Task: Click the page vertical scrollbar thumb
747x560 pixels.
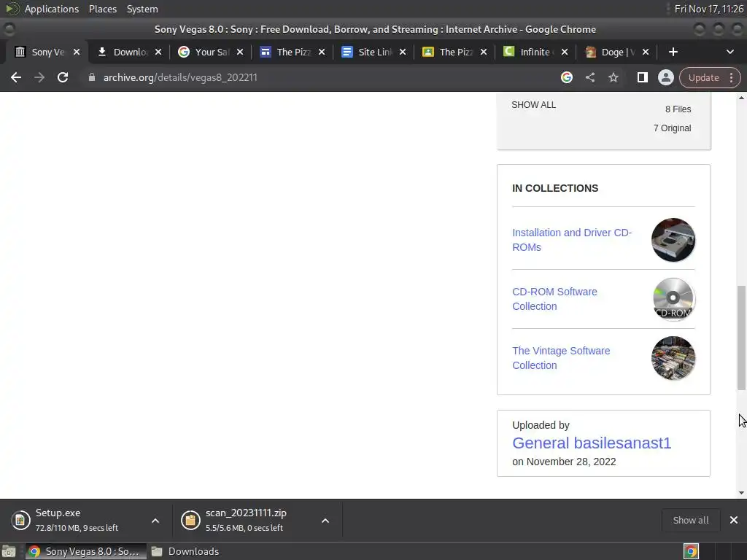Action: tap(741, 338)
